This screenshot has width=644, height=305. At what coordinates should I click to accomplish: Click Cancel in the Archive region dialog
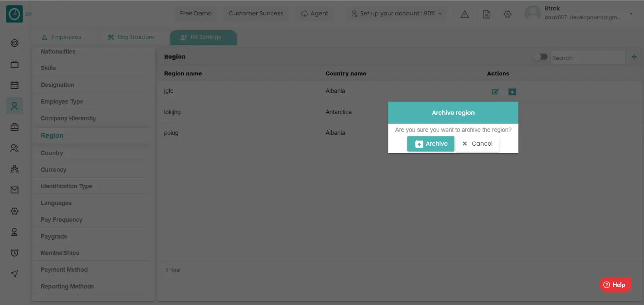477,144
